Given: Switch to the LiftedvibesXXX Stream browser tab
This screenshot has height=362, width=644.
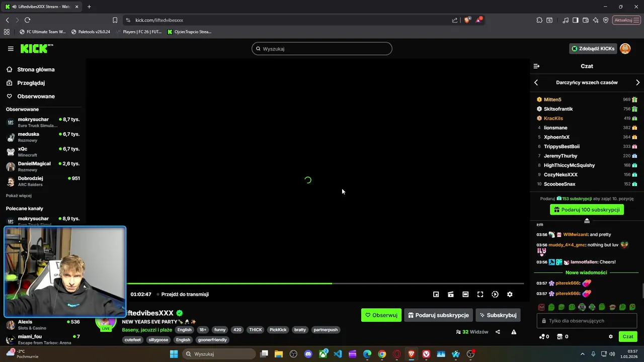Looking at the screenshot, I should point(42,7).
